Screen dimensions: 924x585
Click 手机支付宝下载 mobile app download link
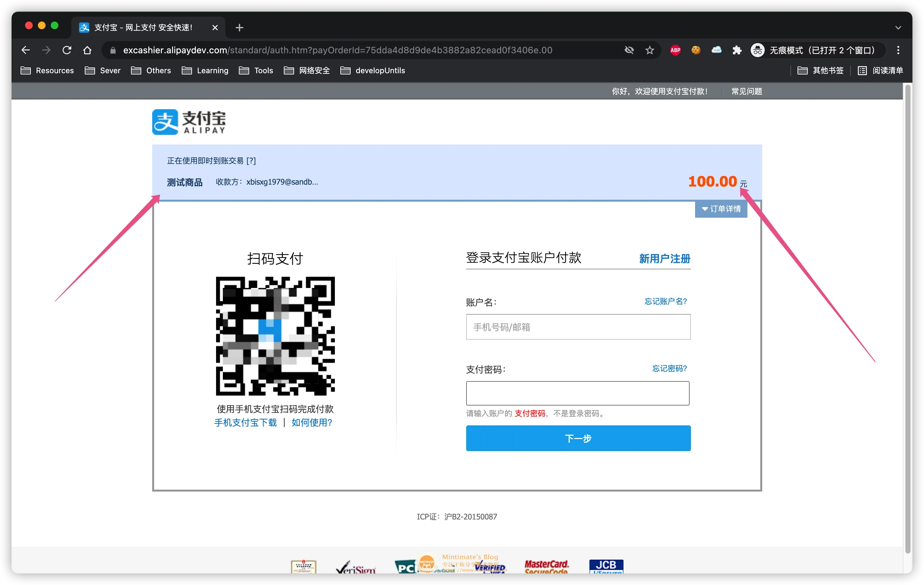point(244,423)
